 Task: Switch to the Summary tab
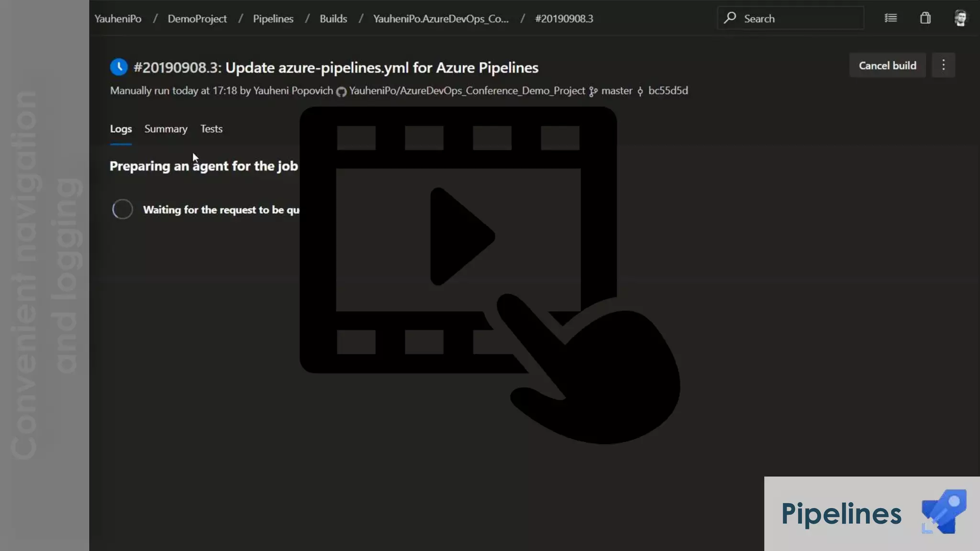coord(166,129)
